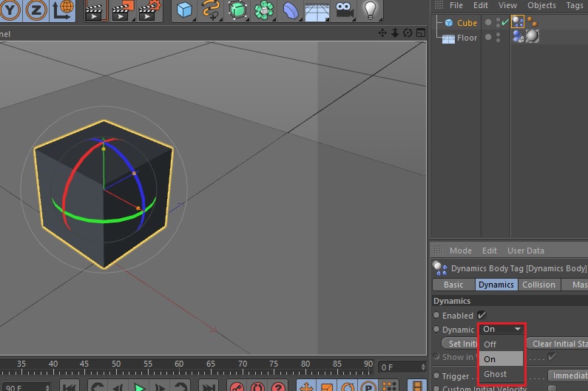Select the Cube object in the tree
588x391 pixels.
tap(467, 23)
